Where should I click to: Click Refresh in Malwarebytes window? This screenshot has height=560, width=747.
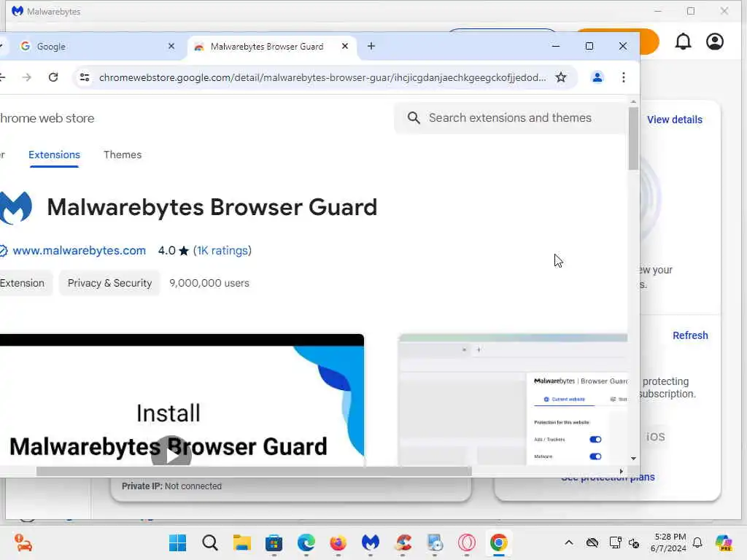pos(690,335)
